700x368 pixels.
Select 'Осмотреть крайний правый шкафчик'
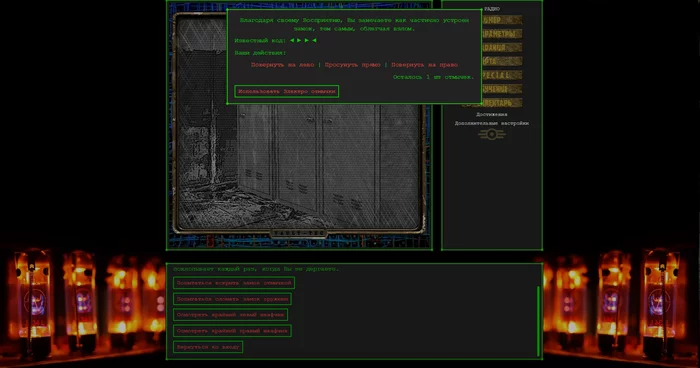232,331
